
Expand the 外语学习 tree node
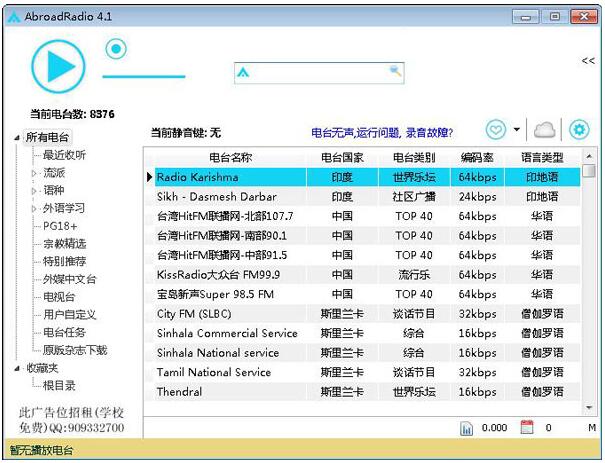tap(34, 208)
